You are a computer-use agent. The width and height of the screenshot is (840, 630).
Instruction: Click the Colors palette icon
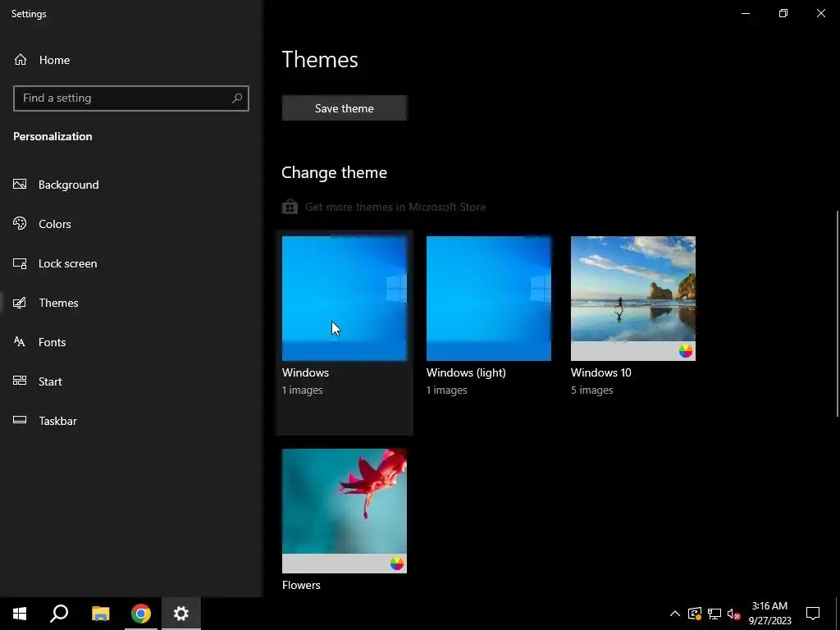pos(20,223)
